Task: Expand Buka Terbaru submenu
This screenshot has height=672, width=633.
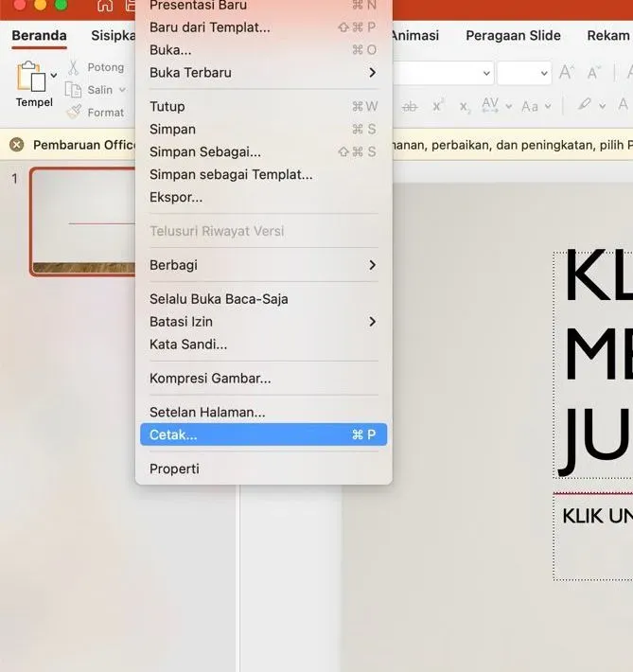Action: 263,73
